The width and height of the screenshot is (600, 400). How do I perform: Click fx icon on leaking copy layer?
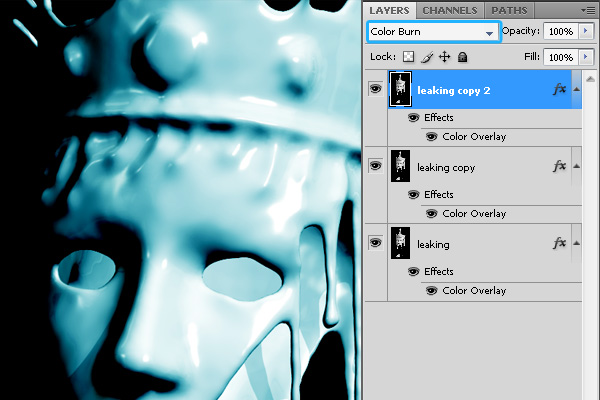[x=559, y=166]
